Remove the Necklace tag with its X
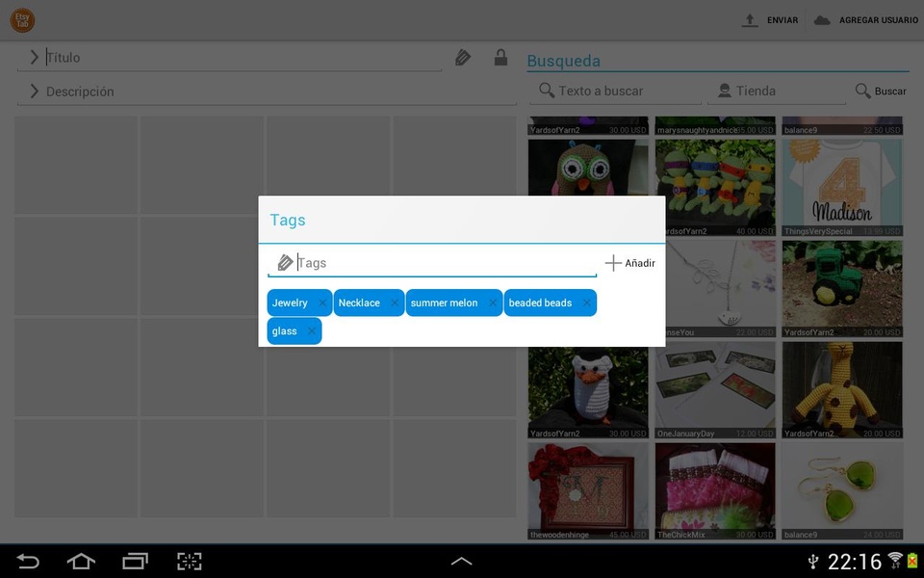The width and height of the screenshot is (924, 578). 395,302
